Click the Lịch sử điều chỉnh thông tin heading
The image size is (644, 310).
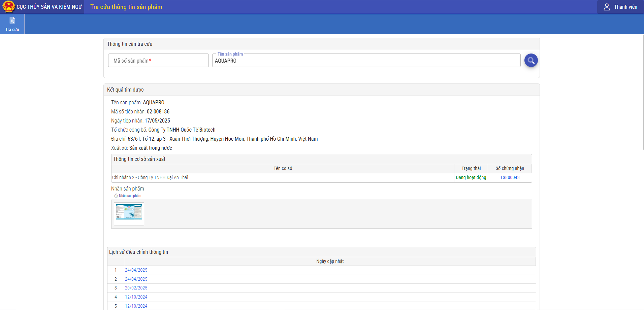138,252
